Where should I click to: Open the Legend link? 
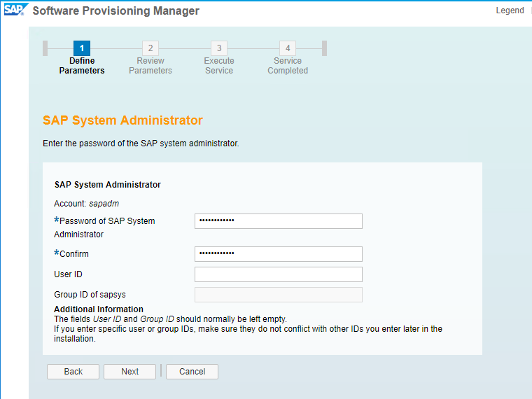point(510,10)
